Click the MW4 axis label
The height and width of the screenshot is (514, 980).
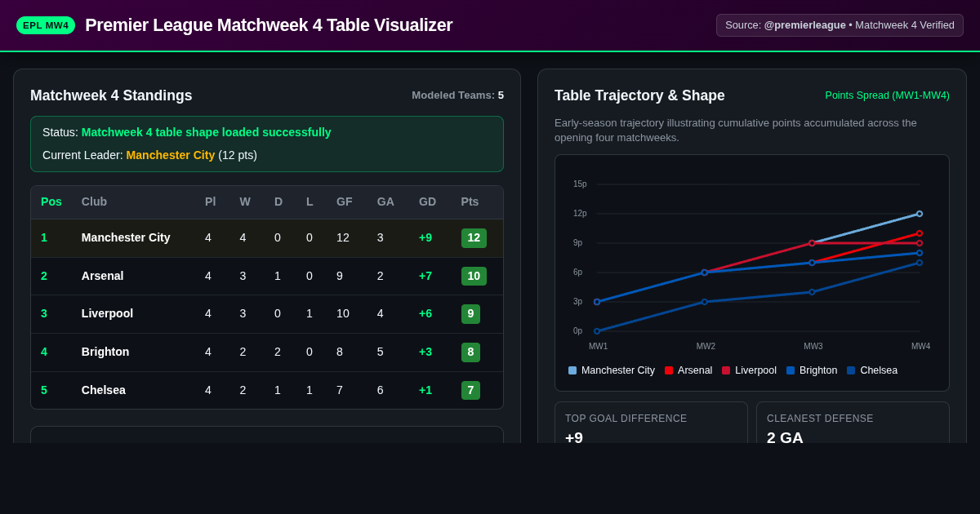point(920,347)
